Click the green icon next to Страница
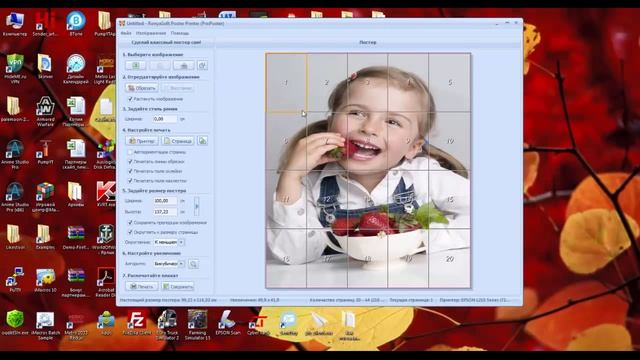The image size is (640, 360). (x=202, y=141)
